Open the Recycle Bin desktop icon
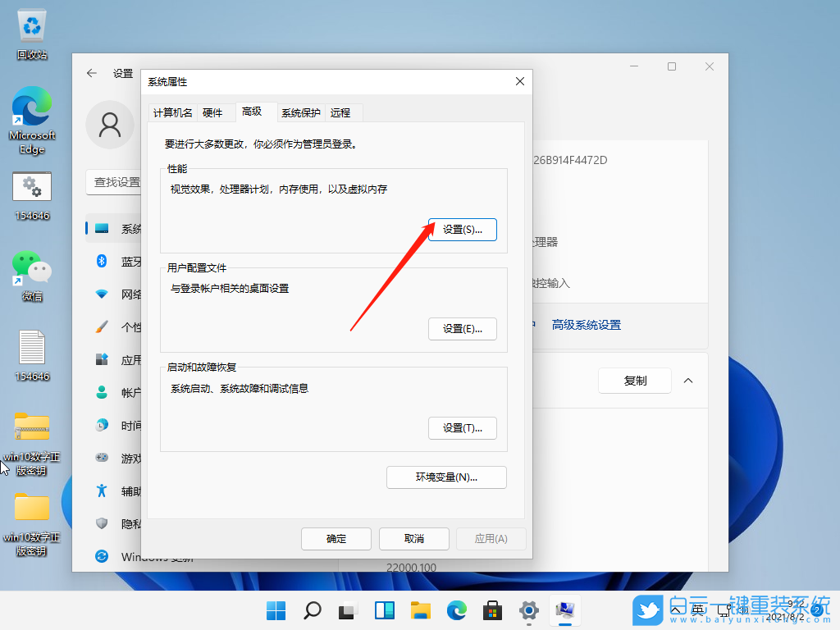The image size is (840, 630). (x=31, y=25)
